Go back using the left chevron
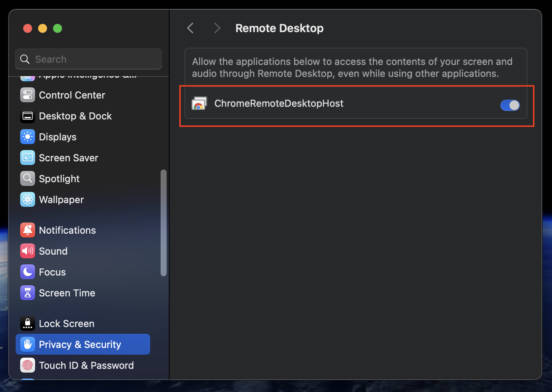Screen dimensions: 552x392 click(x=190, y=28)
